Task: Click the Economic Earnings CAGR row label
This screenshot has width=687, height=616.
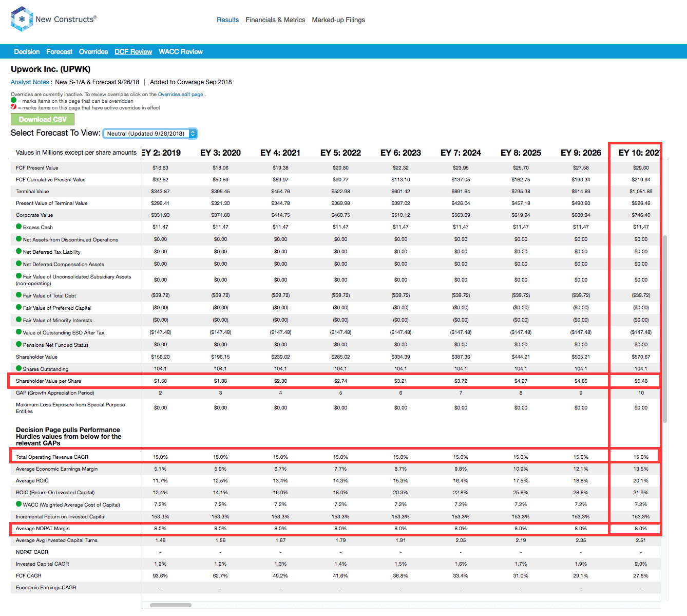Action: (46, 588)
